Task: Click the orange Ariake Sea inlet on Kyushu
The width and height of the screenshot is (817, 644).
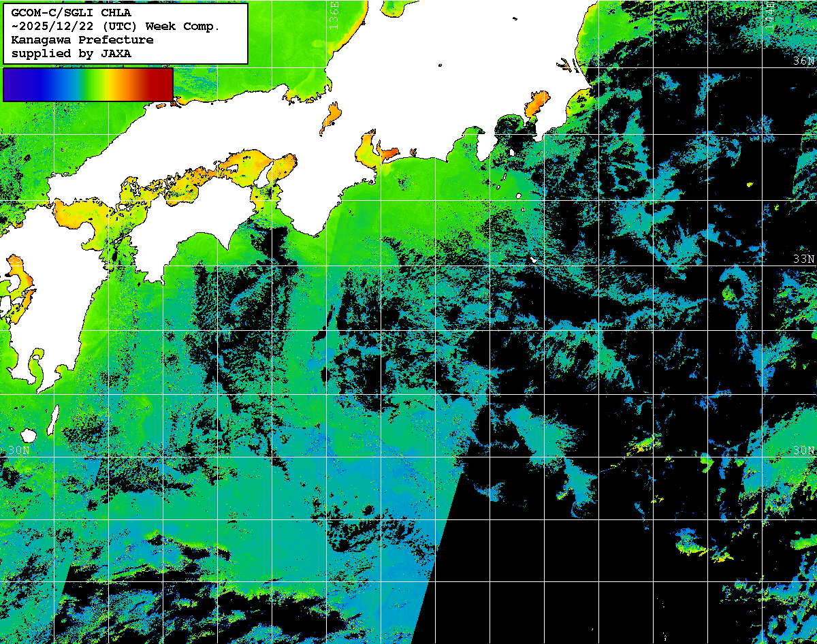Action: coord(20,280)
